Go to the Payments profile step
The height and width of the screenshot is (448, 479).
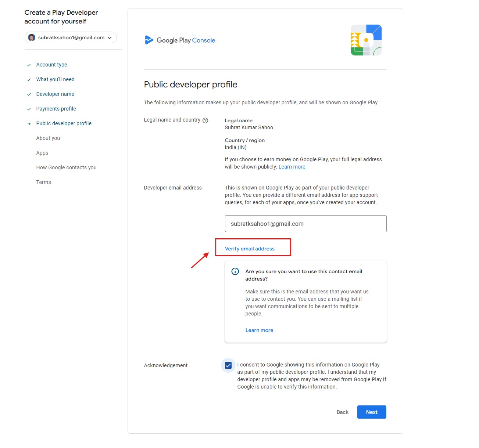pos(56,109)
